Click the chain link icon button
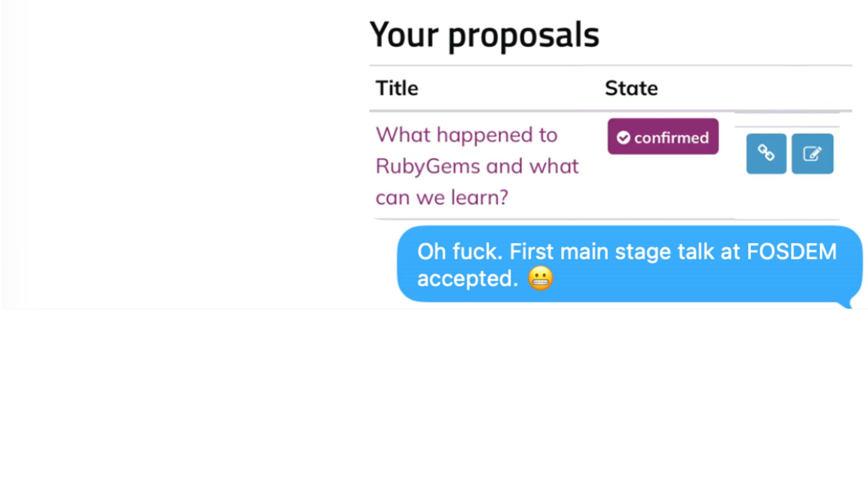Image resolution: width=868 pixels, height=488 pixels. (766, 154)
